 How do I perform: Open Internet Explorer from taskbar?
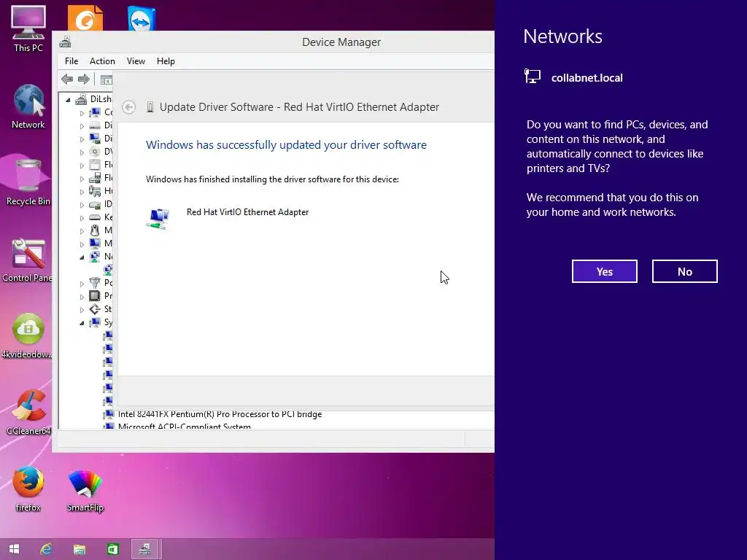(x=46, y=549)
